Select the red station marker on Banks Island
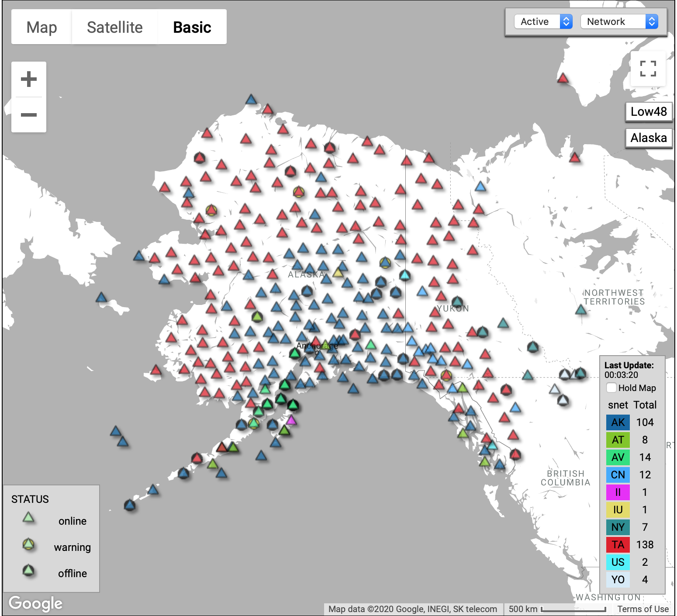 [563, 78]
